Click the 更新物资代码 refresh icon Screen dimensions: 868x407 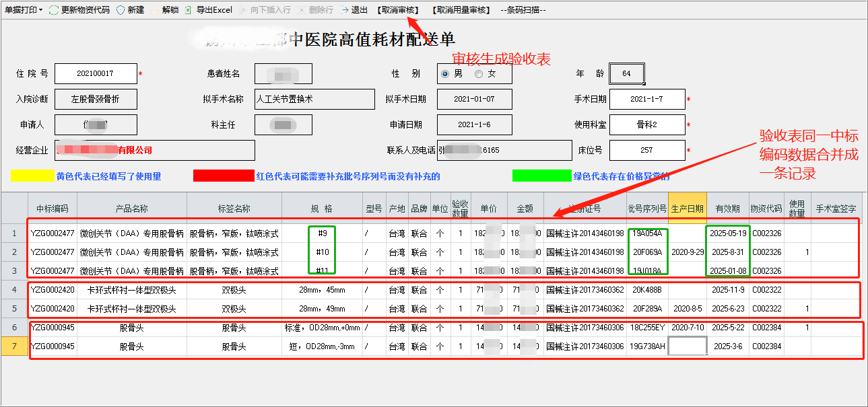(54, 10)
